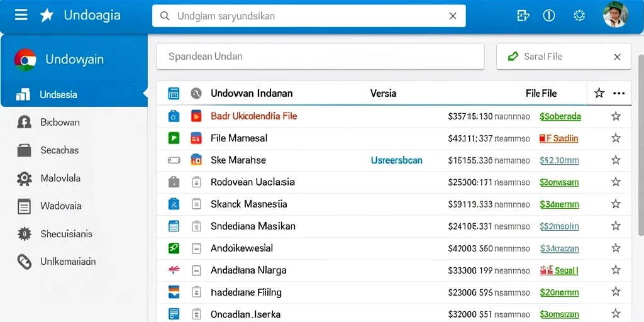
Task: Open the Usreersbcan link
Action: tap(396, 160)
